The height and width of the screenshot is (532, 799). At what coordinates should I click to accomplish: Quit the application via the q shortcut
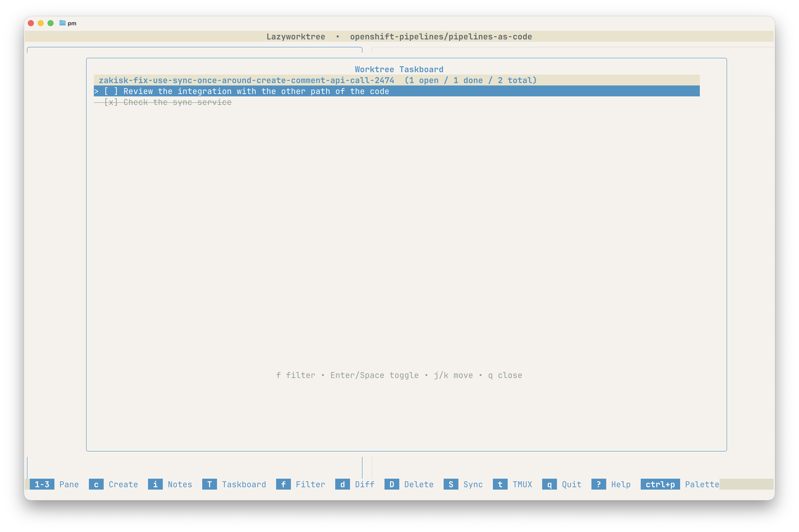[x=550, y=484]
